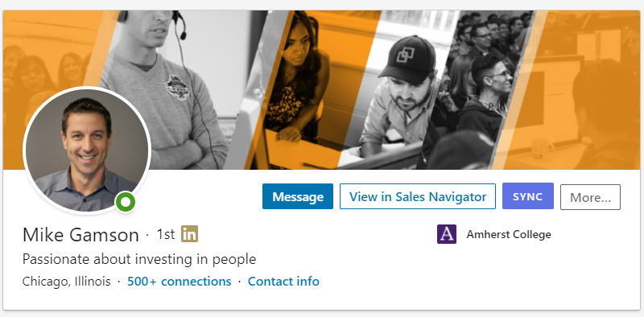Expand the More... options menu

pos(590,197)
